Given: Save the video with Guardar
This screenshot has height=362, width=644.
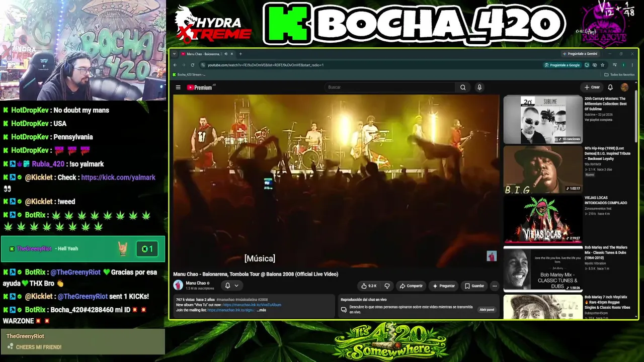Looking at the screenshot, I should point(474,286).
